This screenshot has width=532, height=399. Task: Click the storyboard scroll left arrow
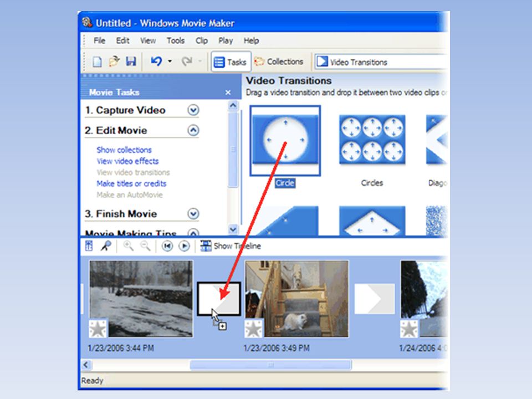pos(86,365)
